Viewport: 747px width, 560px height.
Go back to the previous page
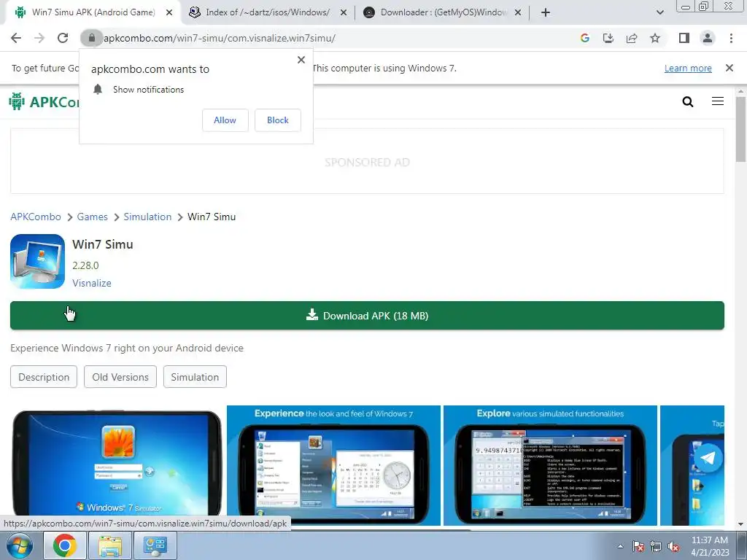16,38
